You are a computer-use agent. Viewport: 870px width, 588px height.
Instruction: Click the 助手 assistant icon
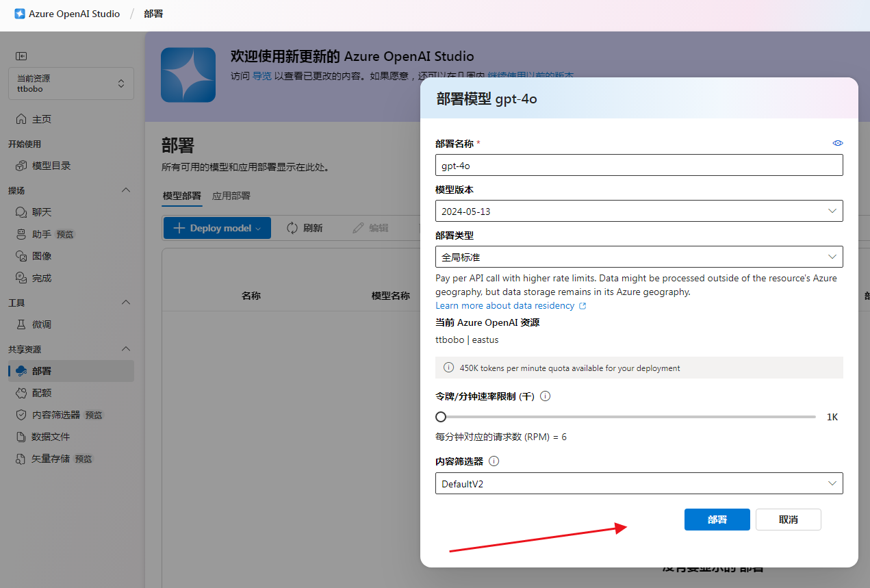(x=21, y=234)
